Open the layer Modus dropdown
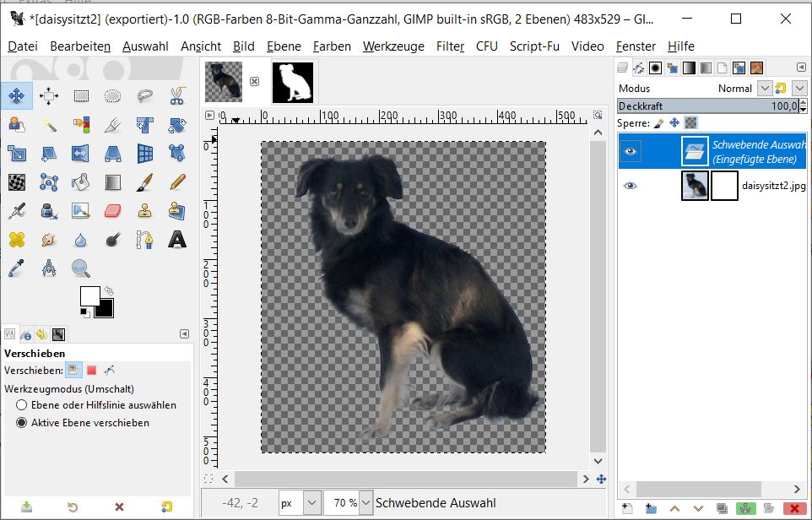Image resolution: width=812 pixels, height=520 pixels. click(765, 88)
